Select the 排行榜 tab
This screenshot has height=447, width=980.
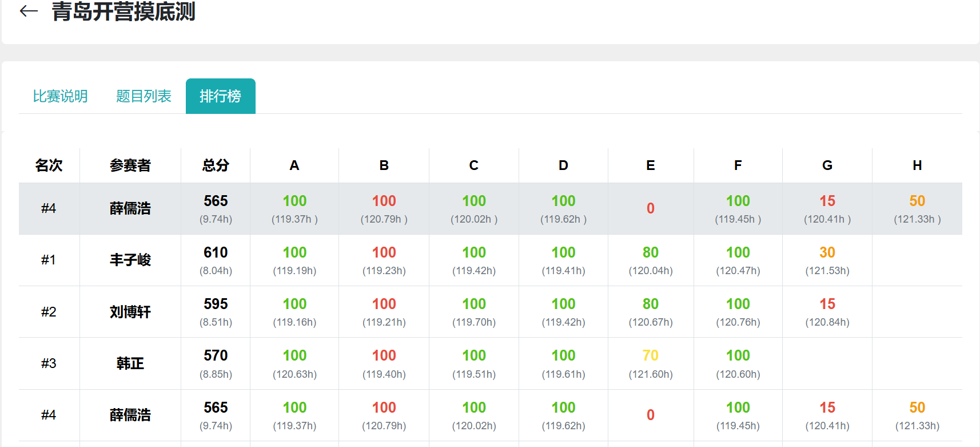(x=220, y=96)
